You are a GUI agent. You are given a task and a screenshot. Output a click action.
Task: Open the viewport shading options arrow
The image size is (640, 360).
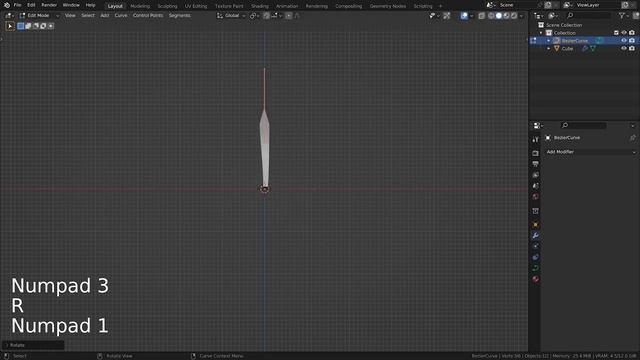coord(521,16)
